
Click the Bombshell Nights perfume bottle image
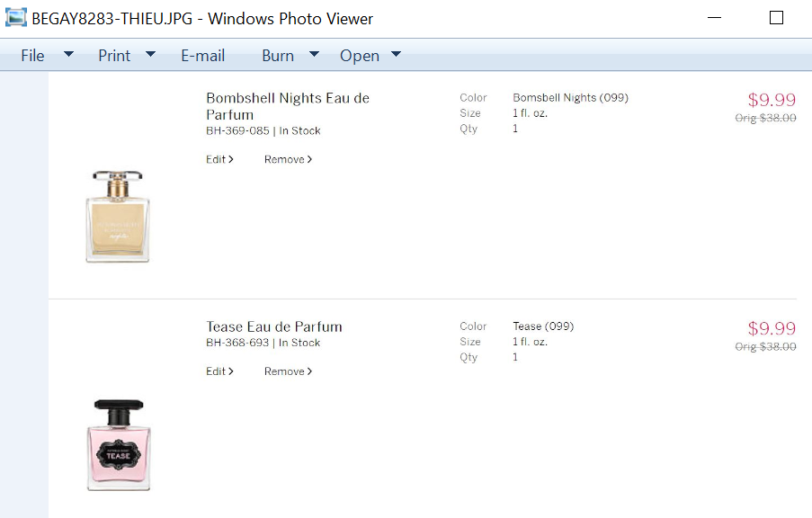click(x=118, y=217)
